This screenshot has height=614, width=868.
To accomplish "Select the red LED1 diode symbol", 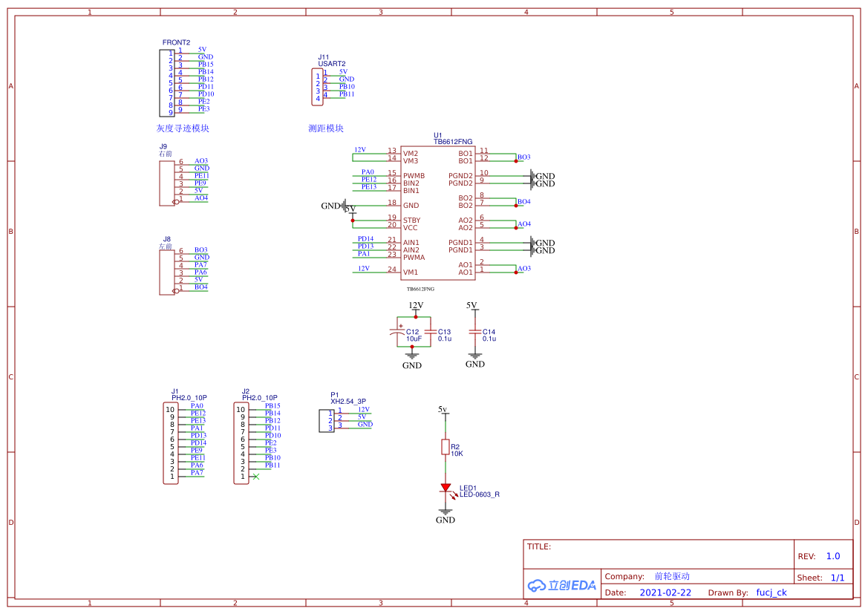I will click(446, 488).
